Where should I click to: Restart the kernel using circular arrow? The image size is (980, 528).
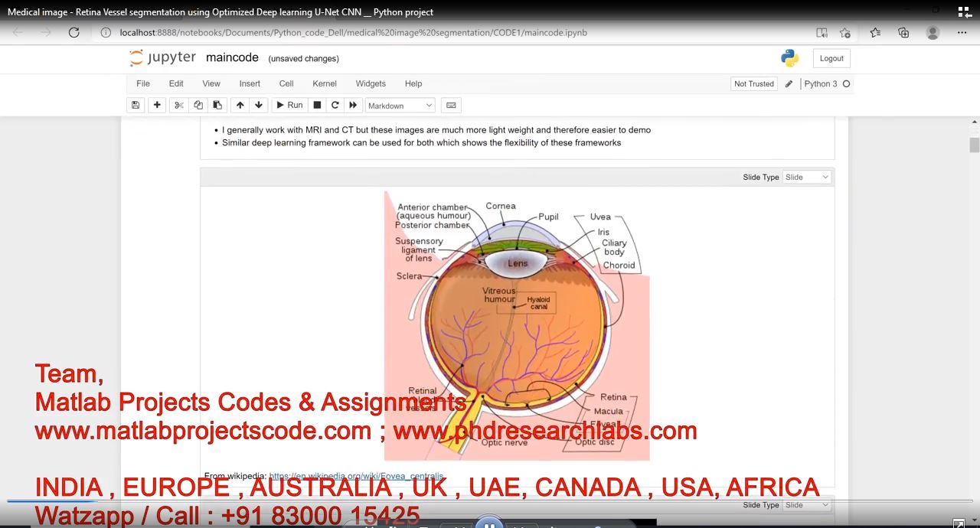coord(335,106)
